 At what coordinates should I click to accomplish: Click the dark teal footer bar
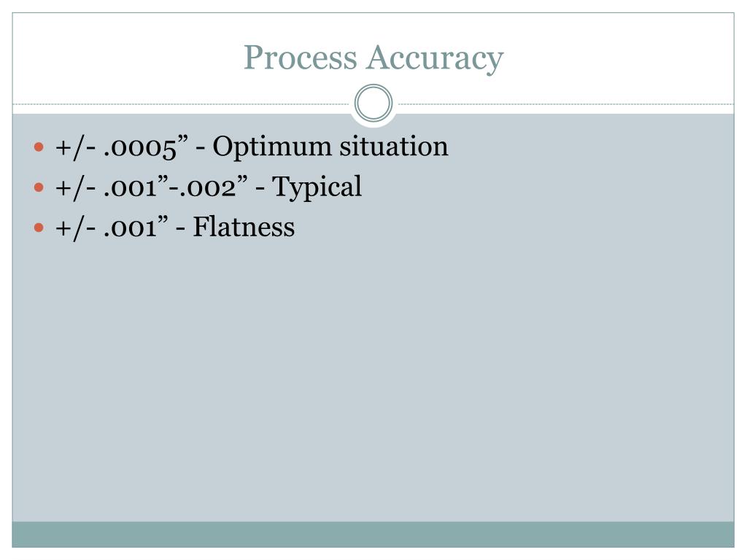pyautogui.click(x=373, y=534)
